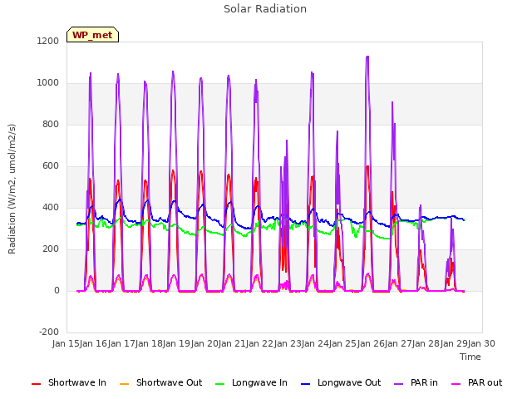
Task: Click the tallest PAR in peak on Jan 26
Action: click(367, 57)
